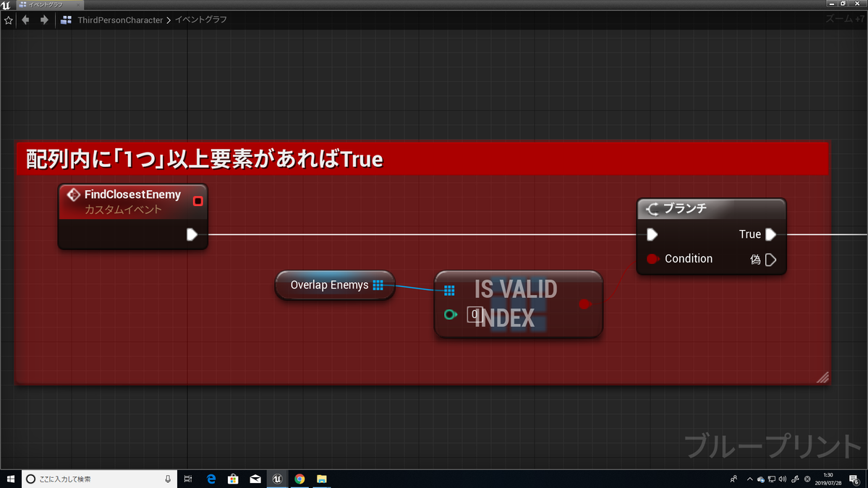The height and width of the screenshot is (488, 868).
Task: Click the exec output pin of FindClosestEnemy
Action: [192, 234]
